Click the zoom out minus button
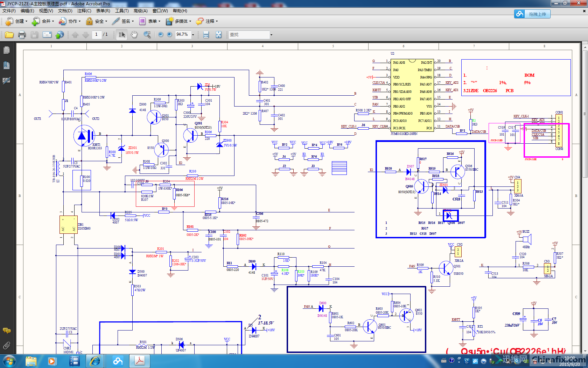588x368 pixels. [161, 34]
